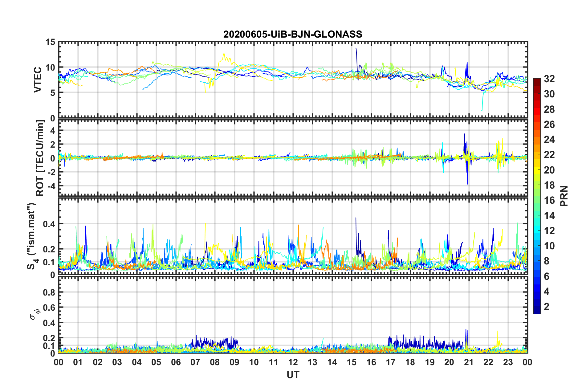Image resolution: width=586 pixels, height=392 pixels.
Task: Click x-axis hour label 05
Action: 156,362
